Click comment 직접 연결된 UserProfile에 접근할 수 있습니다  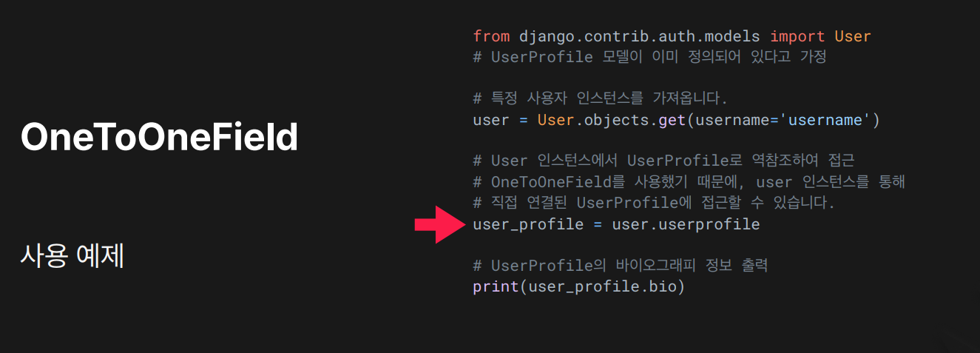pyautogui.click(x=654, y=203)
